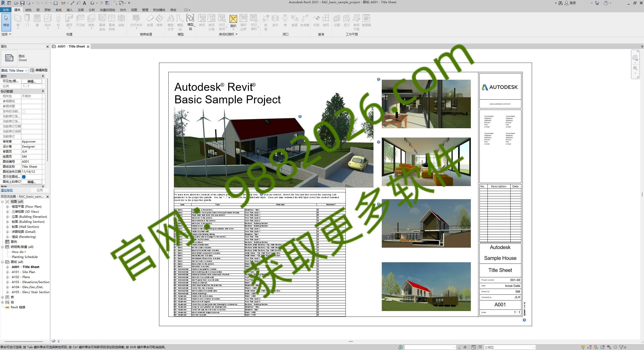This screenshot has height=350, width=644.
Task: Click the 图纸 Sheet type thumbnail in properties
Action: click(x=9, y=58)
